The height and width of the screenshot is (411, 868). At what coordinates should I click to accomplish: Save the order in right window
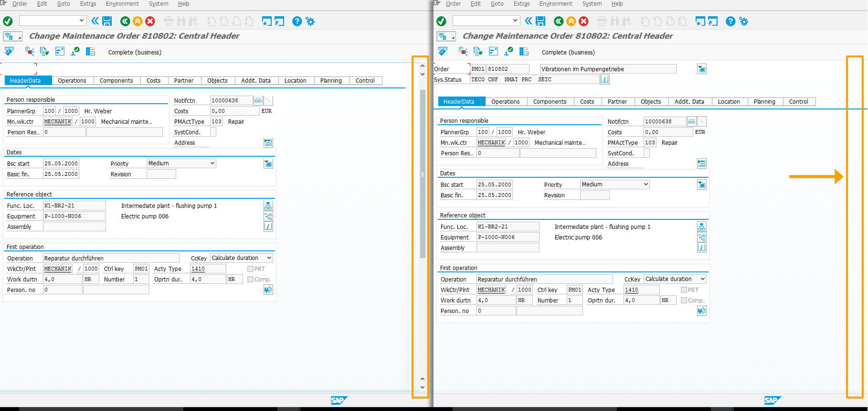point(540,21)
